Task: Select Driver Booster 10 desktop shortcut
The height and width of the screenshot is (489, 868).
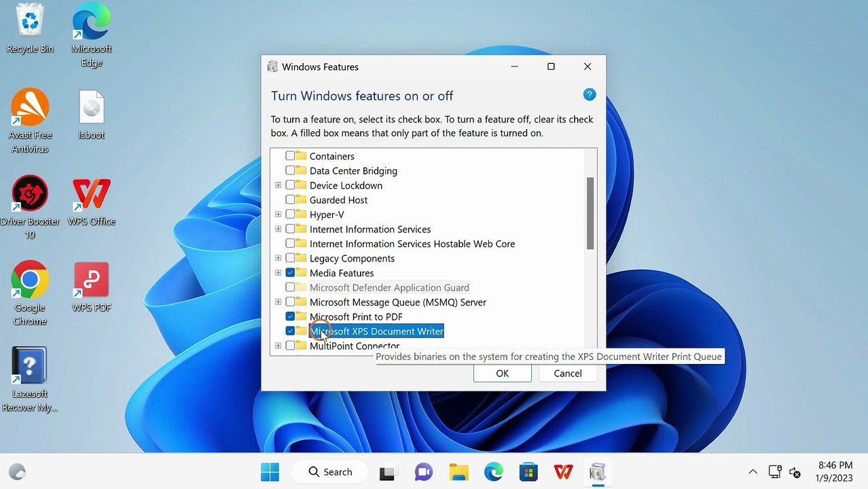Action: click(30, 207)
